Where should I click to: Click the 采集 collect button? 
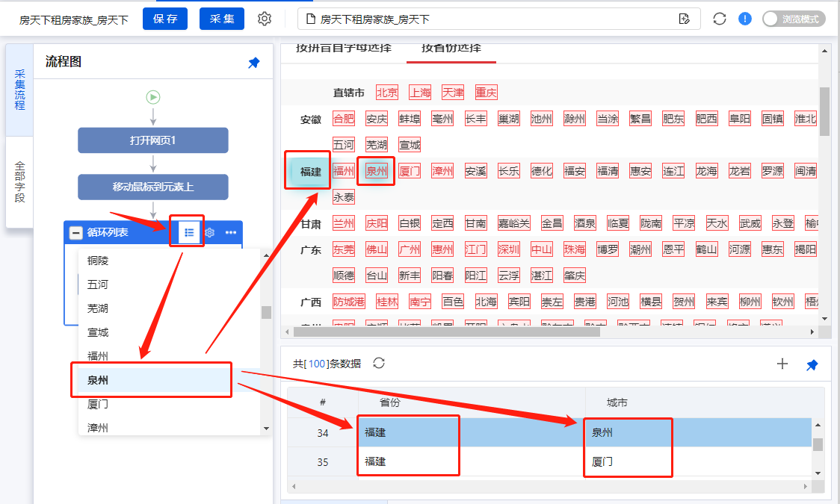222,19
